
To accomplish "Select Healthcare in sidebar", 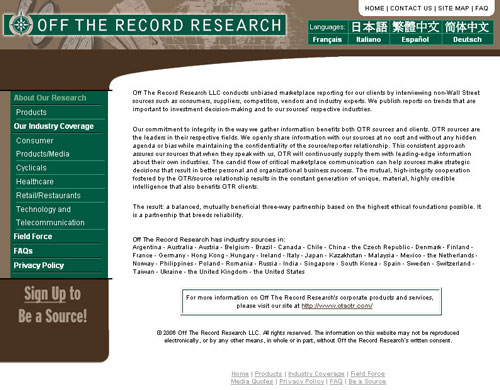I will click(x=35, y=182).
